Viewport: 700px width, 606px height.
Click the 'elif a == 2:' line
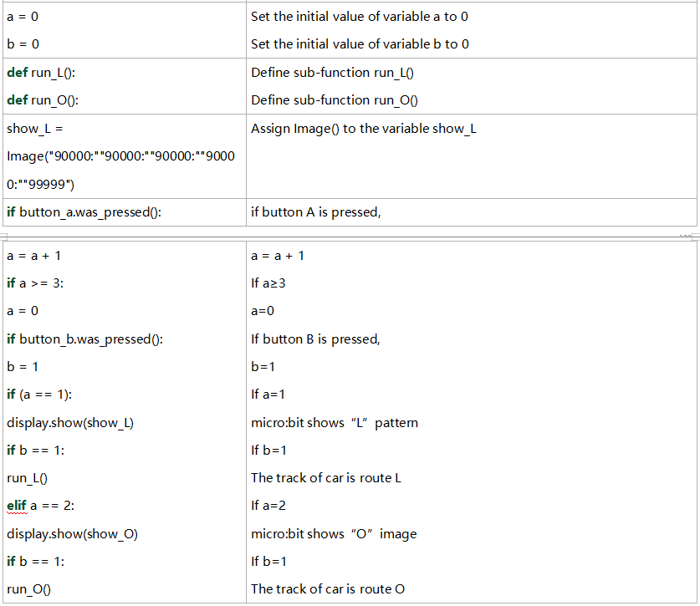pos(41,506)
